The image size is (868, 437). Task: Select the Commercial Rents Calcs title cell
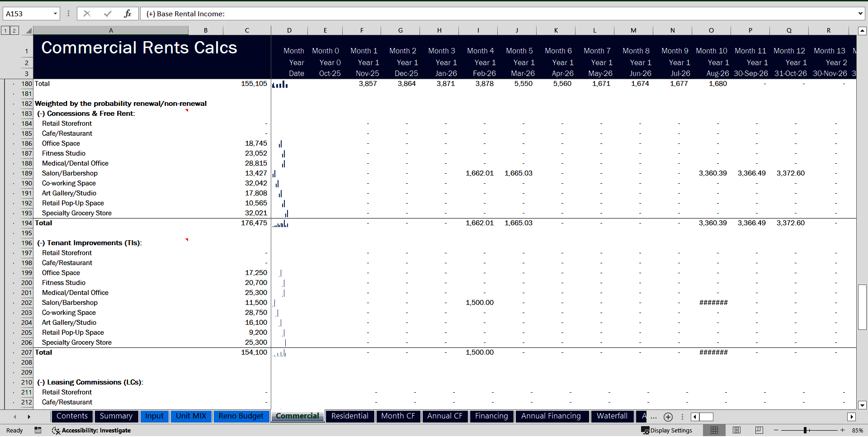pyautogui.click(x=139, y=48)
